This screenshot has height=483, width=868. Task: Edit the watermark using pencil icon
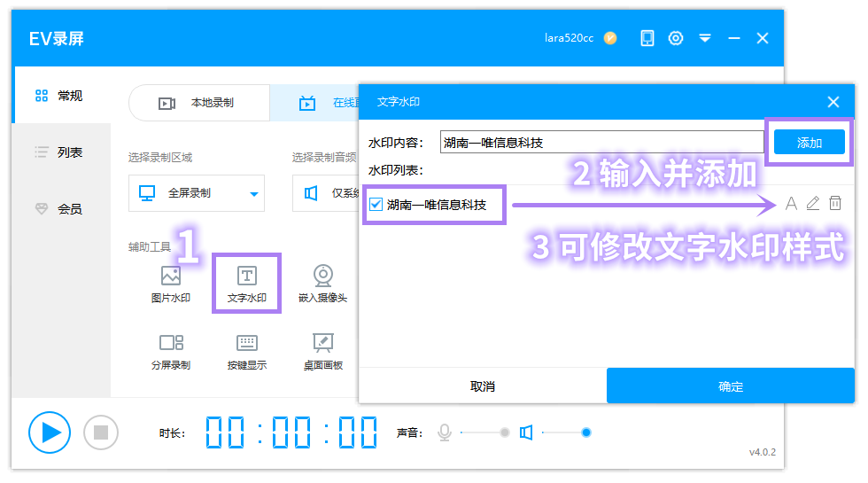(813, 204)
